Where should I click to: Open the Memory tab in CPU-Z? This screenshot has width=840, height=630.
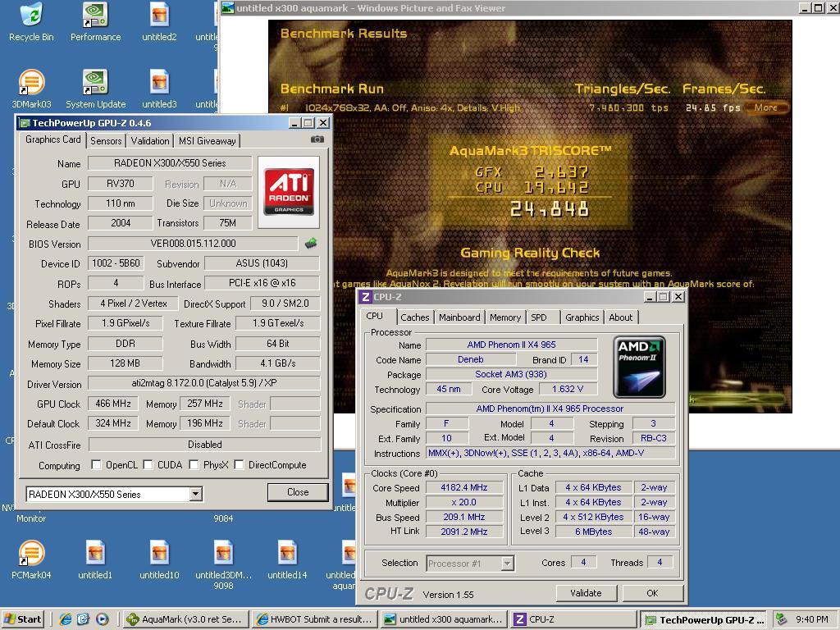click(505, 317)
